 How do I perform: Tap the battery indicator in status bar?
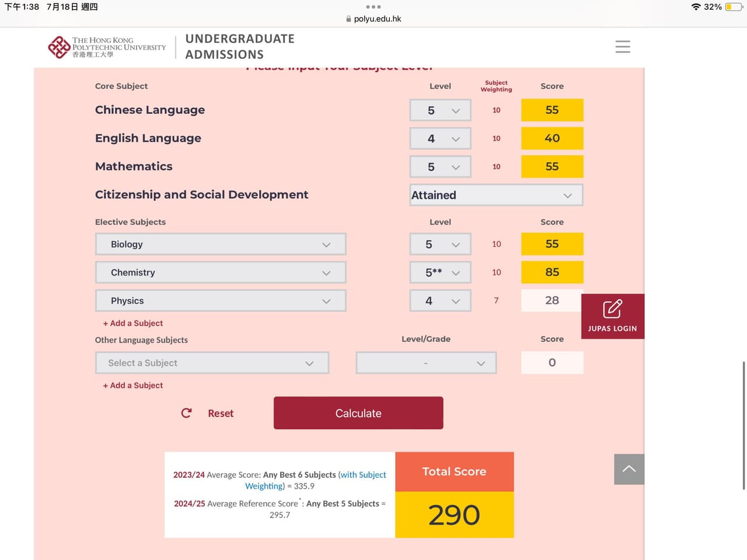pyautogui.click(x=733, y=7)
